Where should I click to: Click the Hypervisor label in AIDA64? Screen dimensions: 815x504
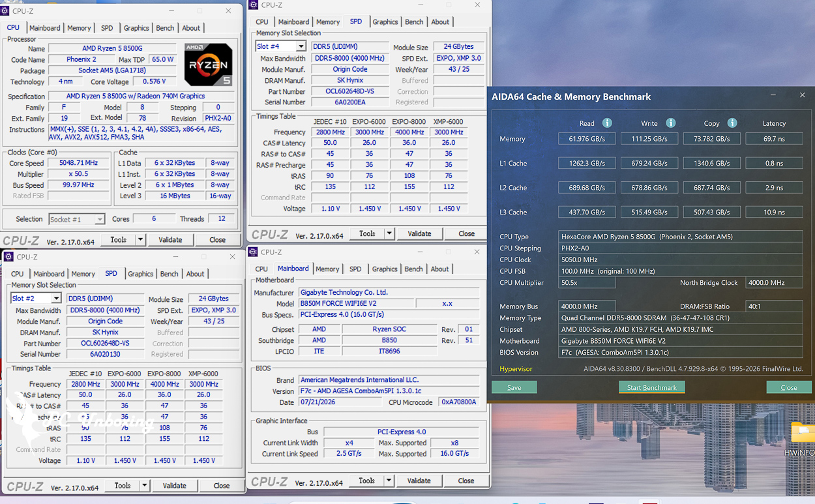(516, 369)
